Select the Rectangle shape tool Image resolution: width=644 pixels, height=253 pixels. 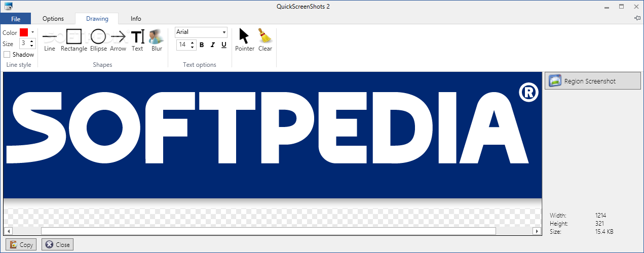pyautogui.click(x=74, y=40)
